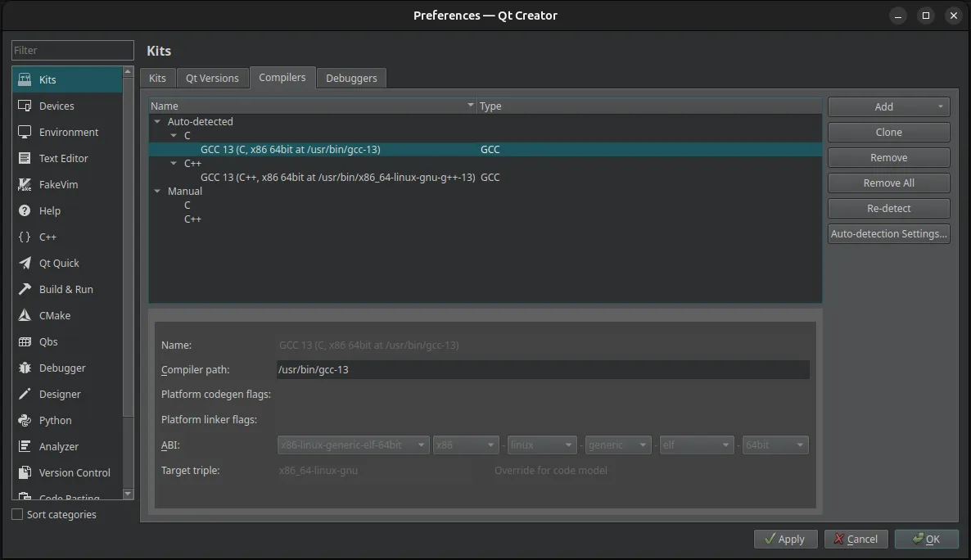Open Text Editor preferences
Viewport: 971px width, 560px height.
[65, 158]
